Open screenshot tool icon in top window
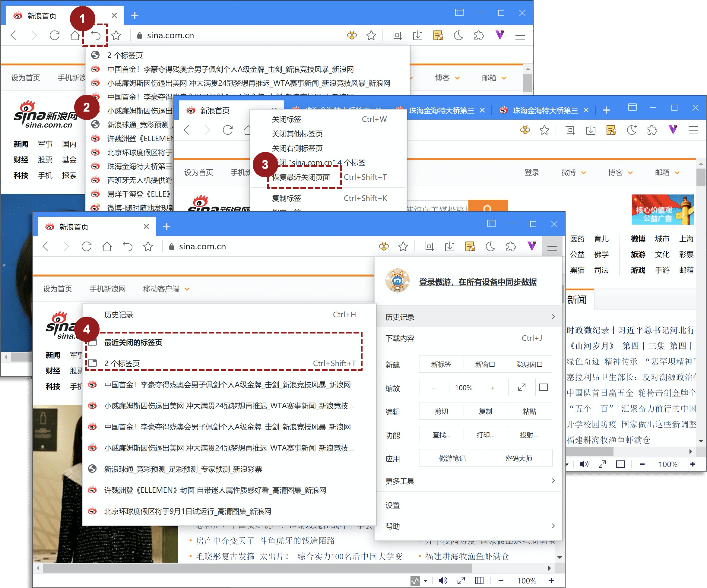Image resolution: width=707 pixels, height=588 pixels. pos(397,35)
